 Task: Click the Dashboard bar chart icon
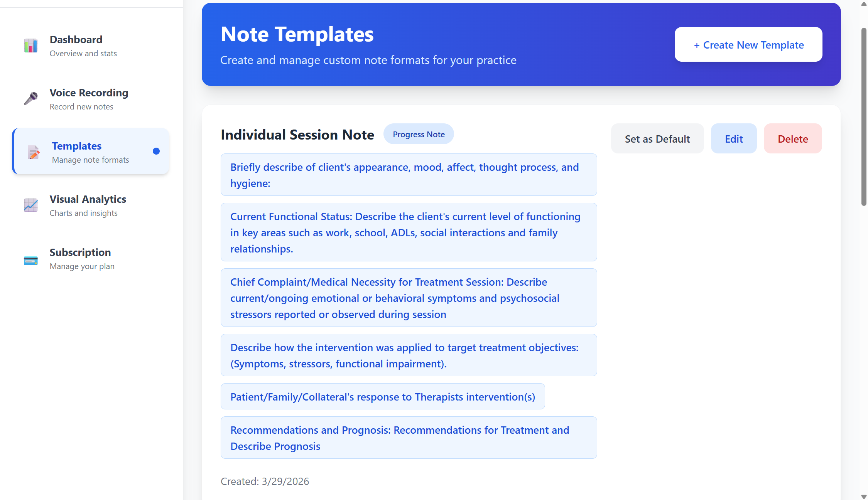point(30,45)
